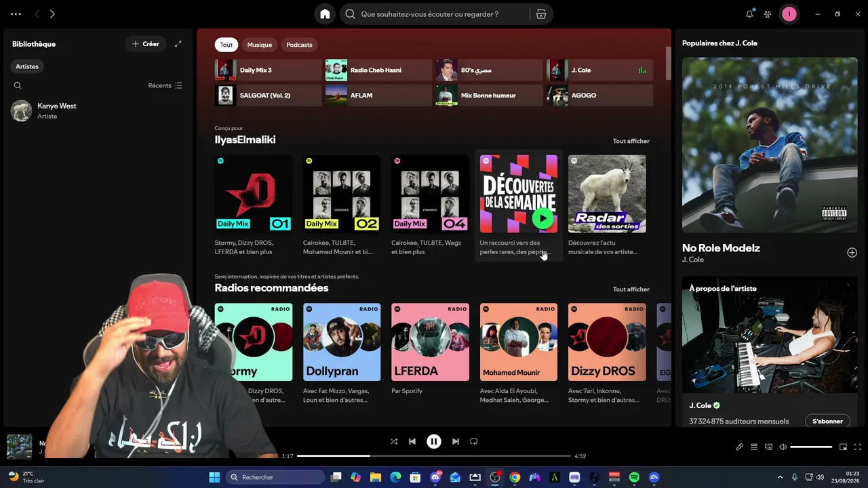This screenshot has width=868, height=488.
Task: Select the Podcasts filter tab
Action: [x=299, y=45]
